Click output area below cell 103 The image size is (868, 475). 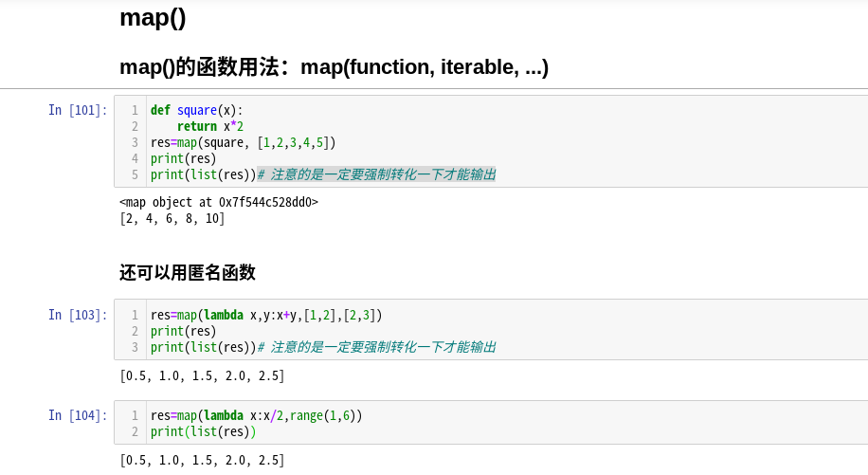[202, 375]
